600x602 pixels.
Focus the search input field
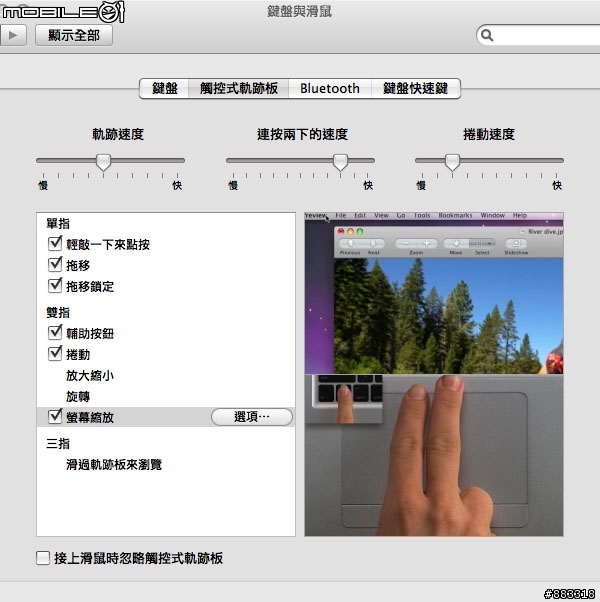click(x=538, y=35)
